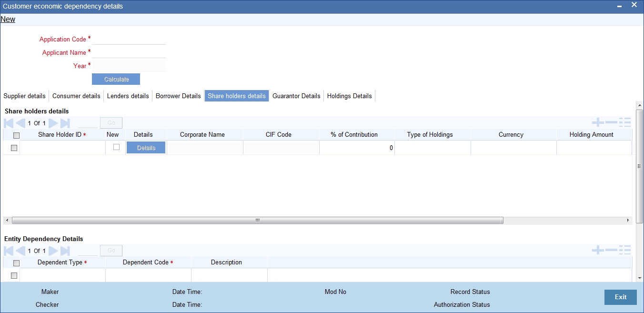Click Go button in Share holders details
Screen dimensions: 644x313
(x=111, y=123)
